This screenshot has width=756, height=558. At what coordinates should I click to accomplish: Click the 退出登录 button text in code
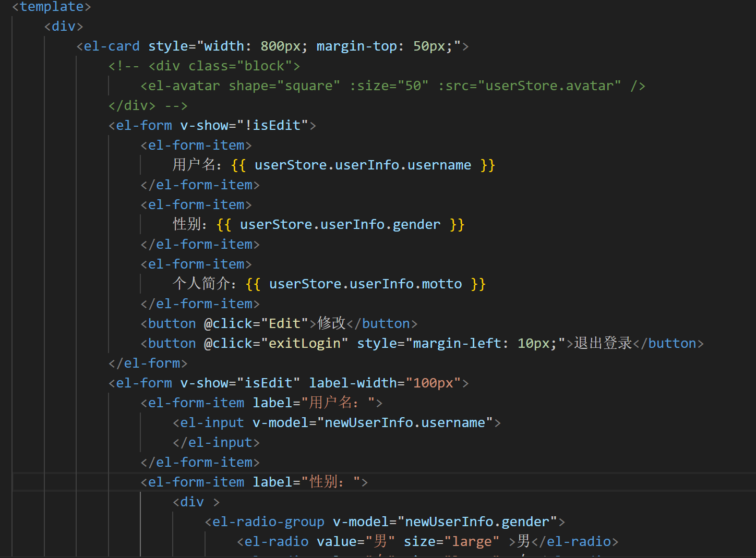[x=603, y=343]
